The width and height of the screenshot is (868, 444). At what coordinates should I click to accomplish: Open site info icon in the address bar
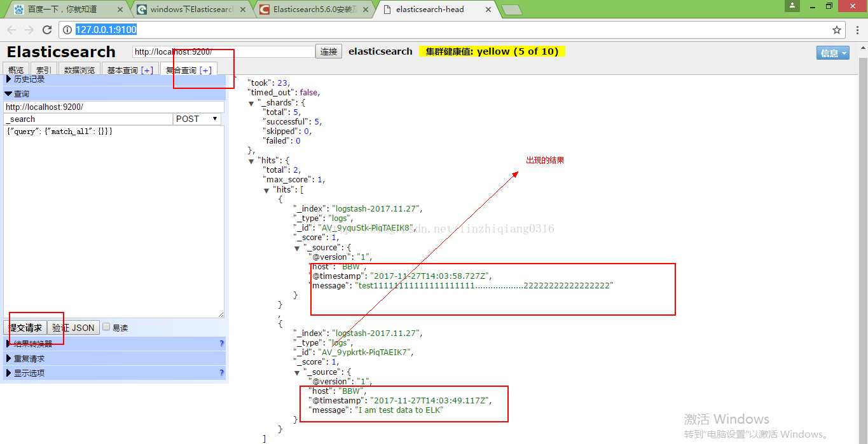pos(68,30)
